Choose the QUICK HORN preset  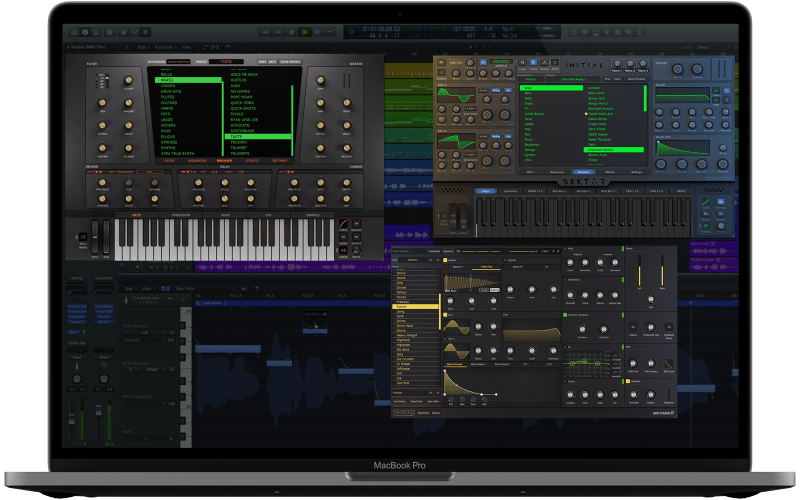click(x=242, y=103)
